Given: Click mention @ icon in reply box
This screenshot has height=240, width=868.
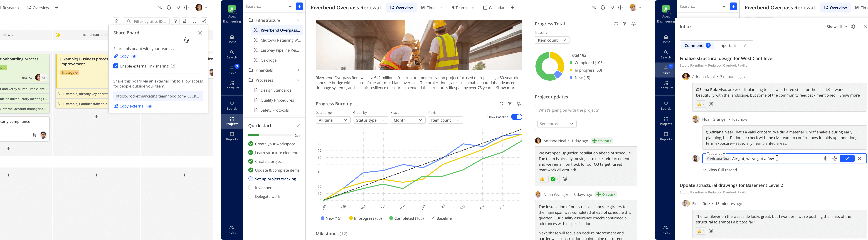Looking at the screenshot, I should (x=834, y=158).
